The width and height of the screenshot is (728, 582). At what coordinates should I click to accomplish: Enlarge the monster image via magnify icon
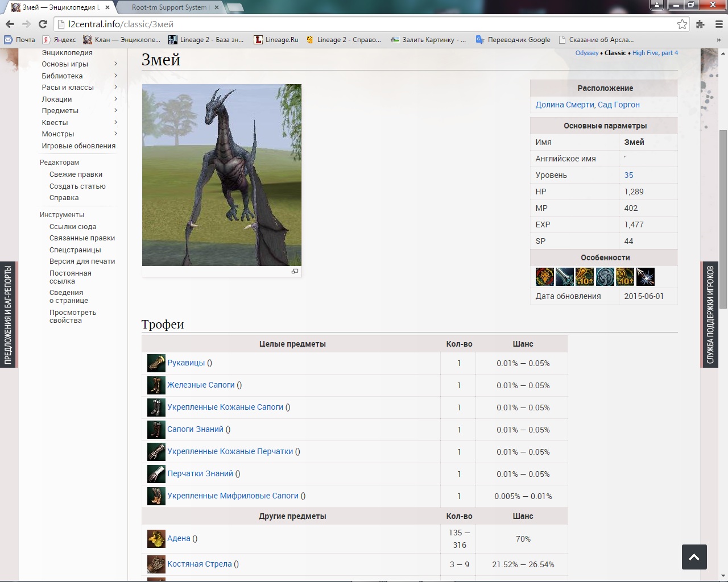pyautogui.click(x=295, y=271)
